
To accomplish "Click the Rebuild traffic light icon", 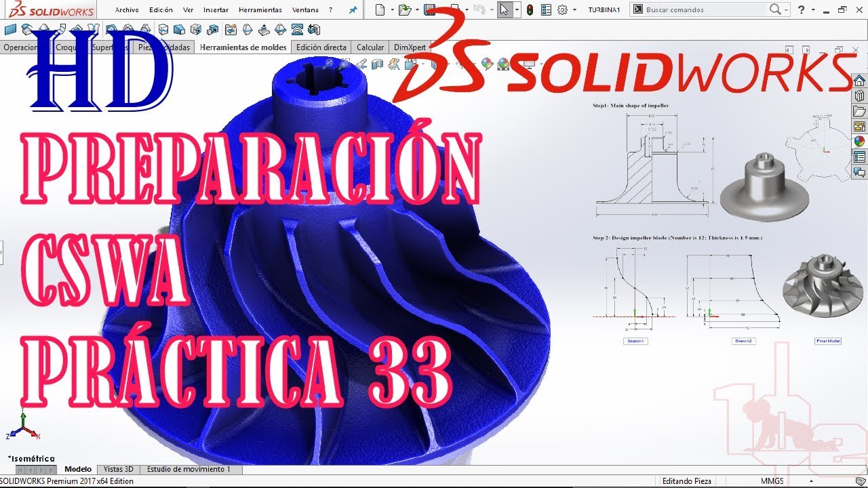I will pos(530,9).
